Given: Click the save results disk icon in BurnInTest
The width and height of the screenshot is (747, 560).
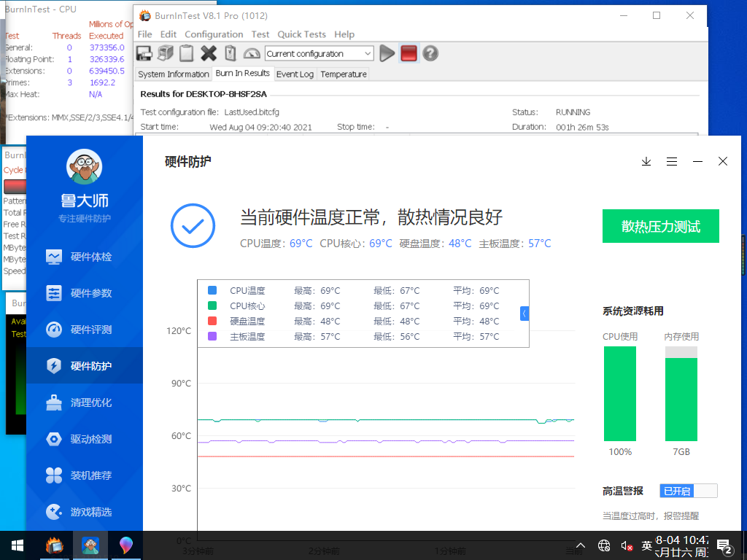Looking at the screenshot, I should (x=142, y=52).
